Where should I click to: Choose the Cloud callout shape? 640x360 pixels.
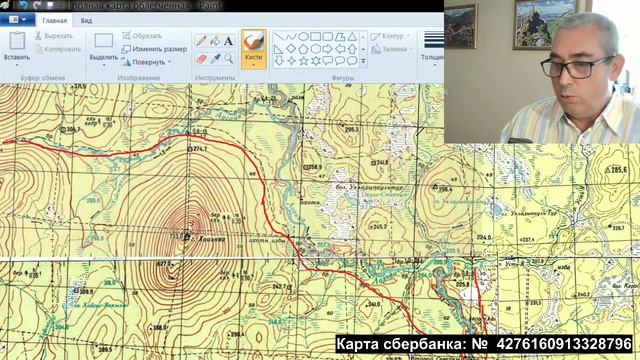pos(352,61)
